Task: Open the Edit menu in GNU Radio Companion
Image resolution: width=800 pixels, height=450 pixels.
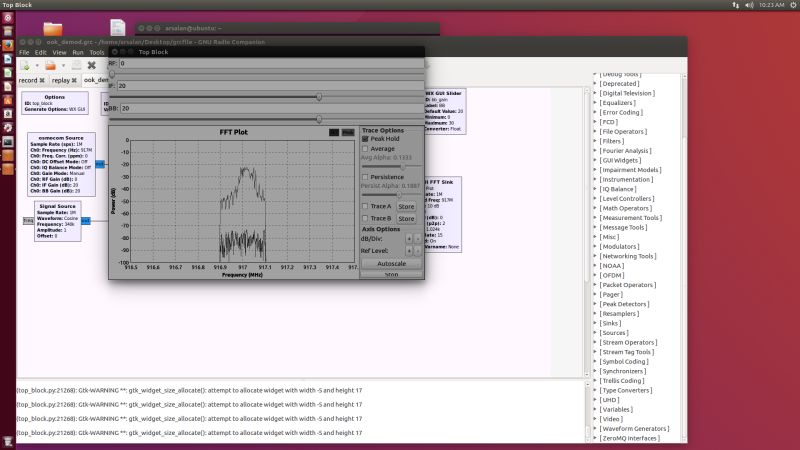Action: tap(40, 52)
